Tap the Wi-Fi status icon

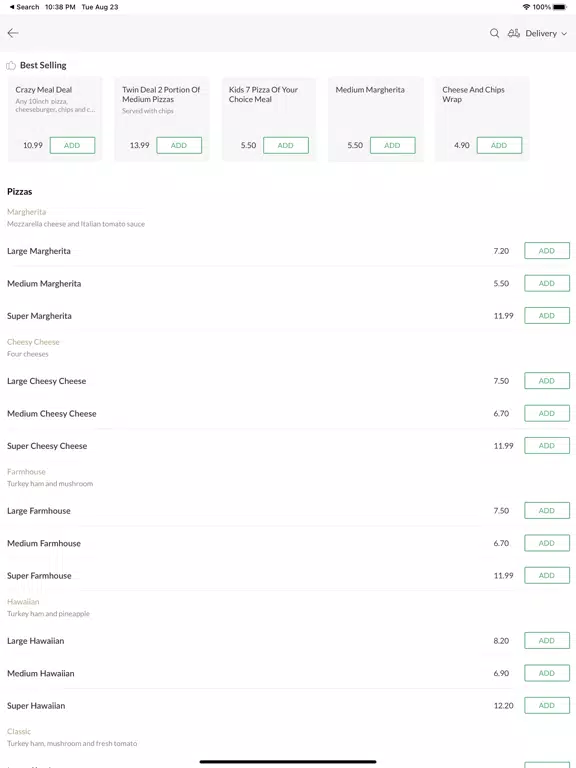point(526,7)
